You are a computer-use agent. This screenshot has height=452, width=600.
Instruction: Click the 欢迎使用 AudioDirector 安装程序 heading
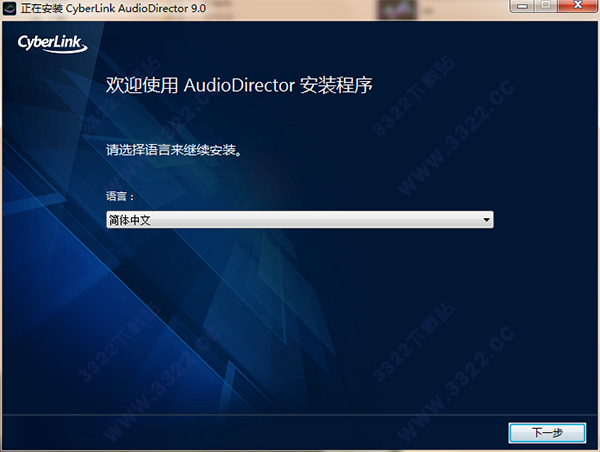239,85
